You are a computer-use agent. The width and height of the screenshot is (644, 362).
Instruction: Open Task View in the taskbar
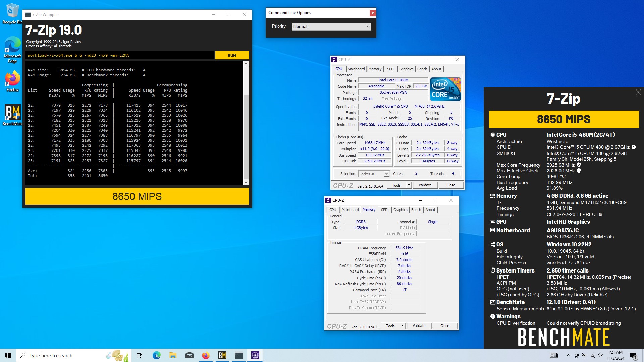tap(140, 355)
